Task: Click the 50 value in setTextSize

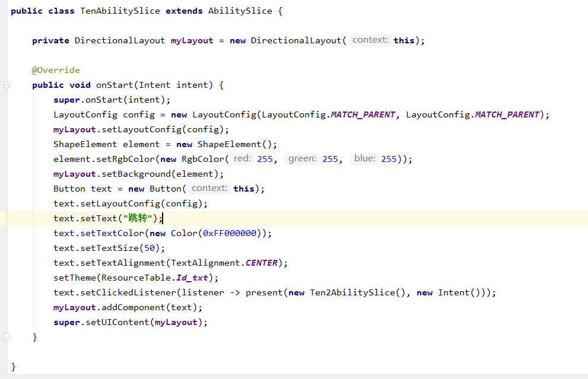Action: click(150, 248)
